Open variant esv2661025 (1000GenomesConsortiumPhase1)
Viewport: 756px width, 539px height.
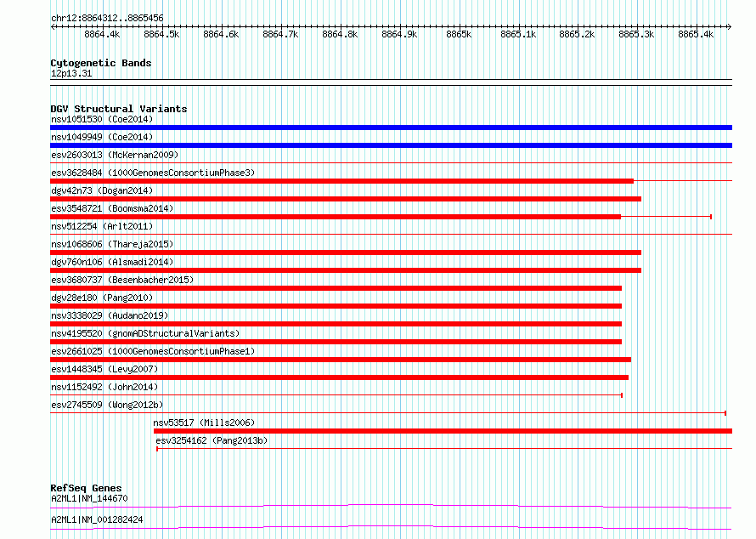pyautogui.click(x=153, y=351)
